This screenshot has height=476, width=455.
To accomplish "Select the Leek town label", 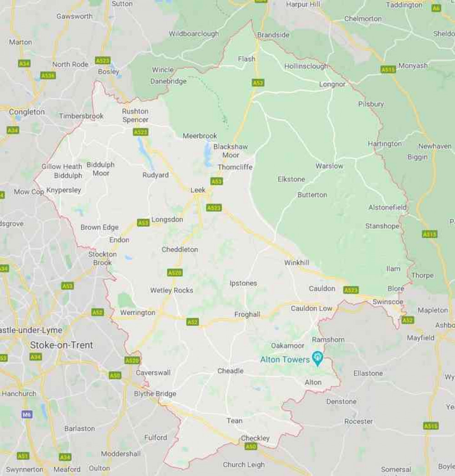I will (198, 190).
